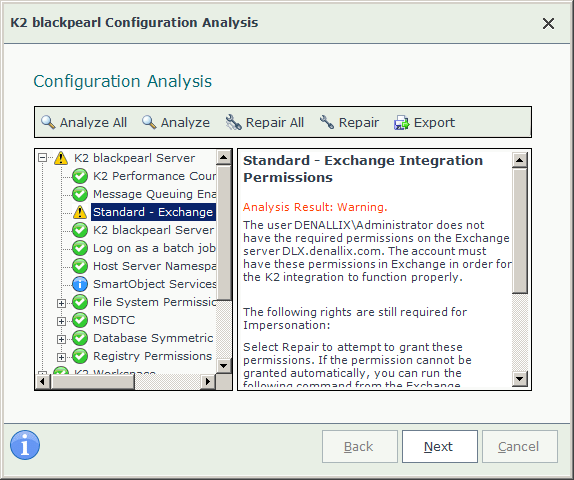The width and height of the screenshot is (574, 480).
Task: Click green check beside Database Symmetric
Action: [80, 338]
